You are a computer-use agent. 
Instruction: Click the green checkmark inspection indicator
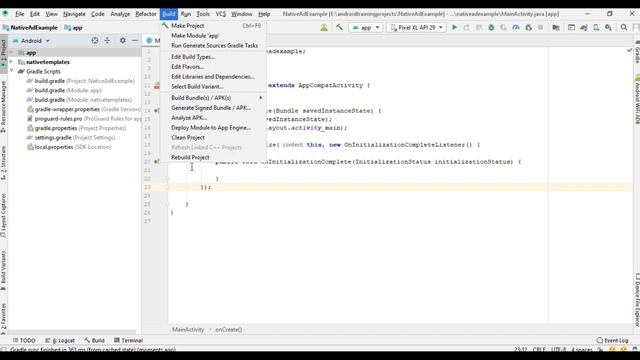(x=629, y=50)
